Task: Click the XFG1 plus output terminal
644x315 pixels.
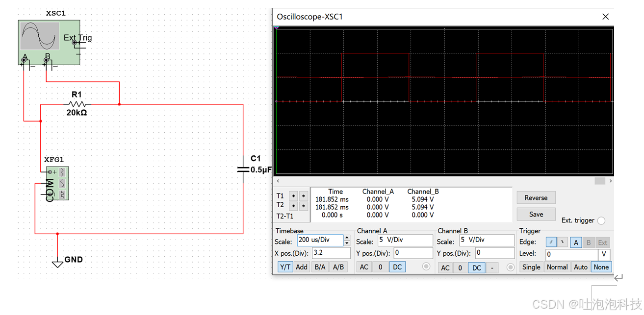Action: (x=50, y=171)
